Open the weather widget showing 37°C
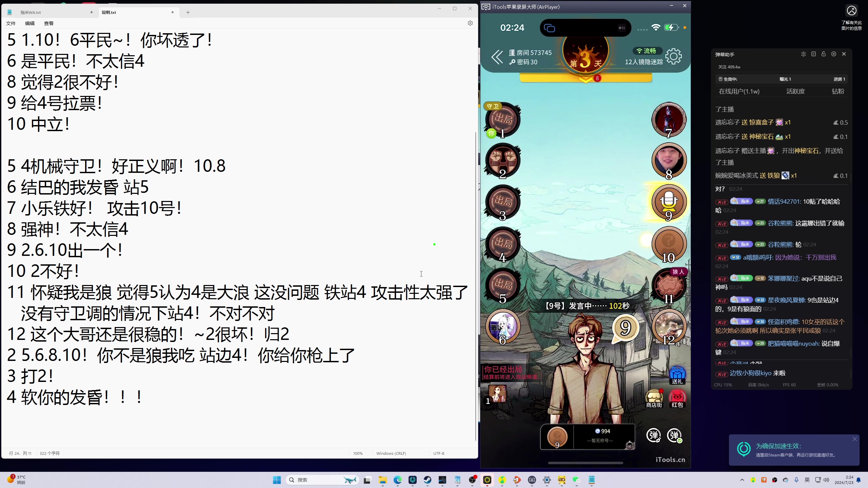This screenshot has height=488, width=868. pyautogui.click(x=16, y=480)
